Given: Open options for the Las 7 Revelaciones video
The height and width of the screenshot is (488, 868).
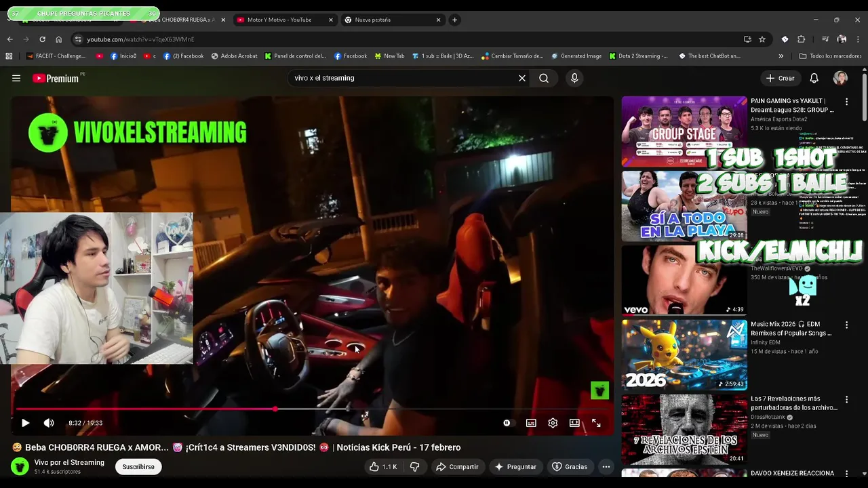Looking at the screenshot, I should 846,400.
